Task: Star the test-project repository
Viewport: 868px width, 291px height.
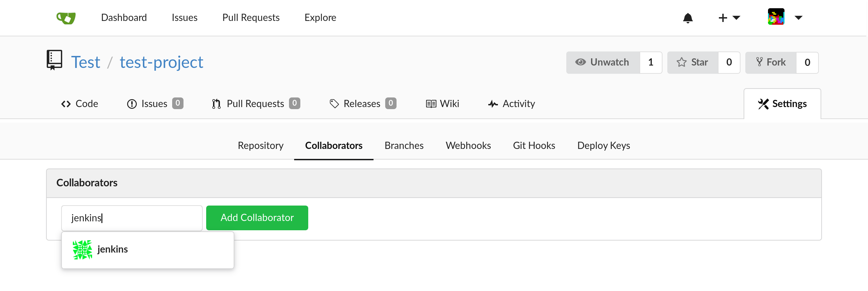Action: click(693, 62)
